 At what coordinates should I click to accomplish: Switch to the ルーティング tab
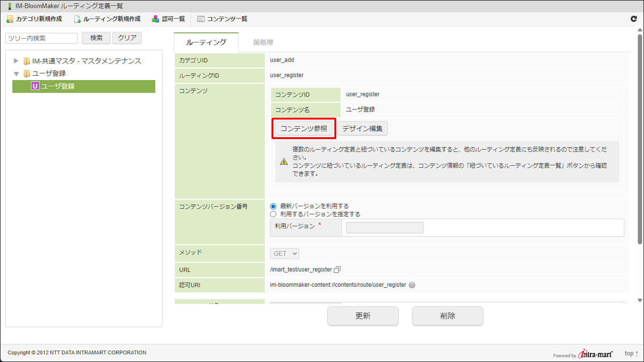point(206,42)
